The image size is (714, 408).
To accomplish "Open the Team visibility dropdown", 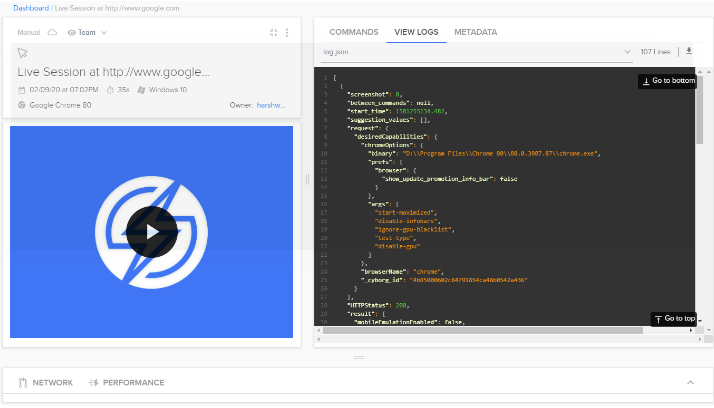I will (87, 33).
